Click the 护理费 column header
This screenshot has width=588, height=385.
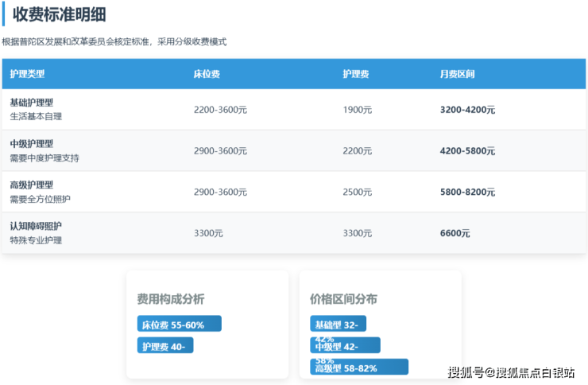click(355, 74)
